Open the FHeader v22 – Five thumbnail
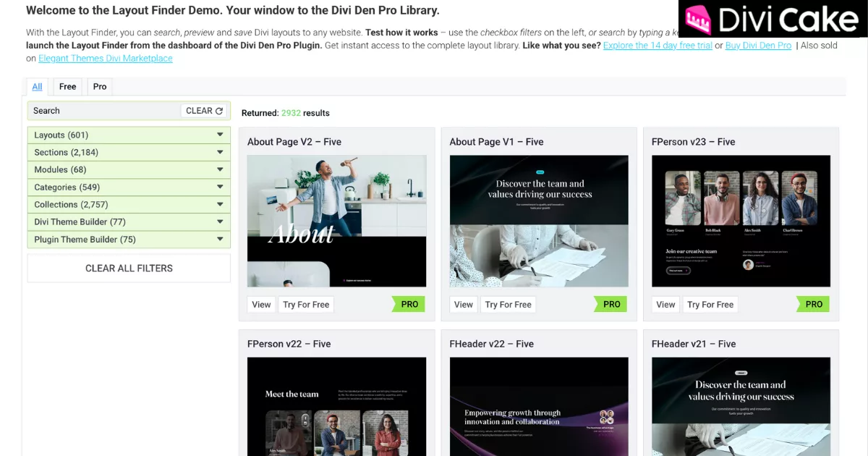 [x=539, y=406]
